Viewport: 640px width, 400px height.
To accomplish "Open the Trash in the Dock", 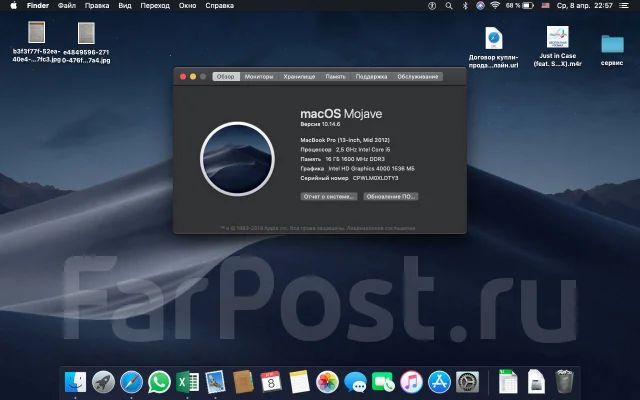I will tap(564, 382).
